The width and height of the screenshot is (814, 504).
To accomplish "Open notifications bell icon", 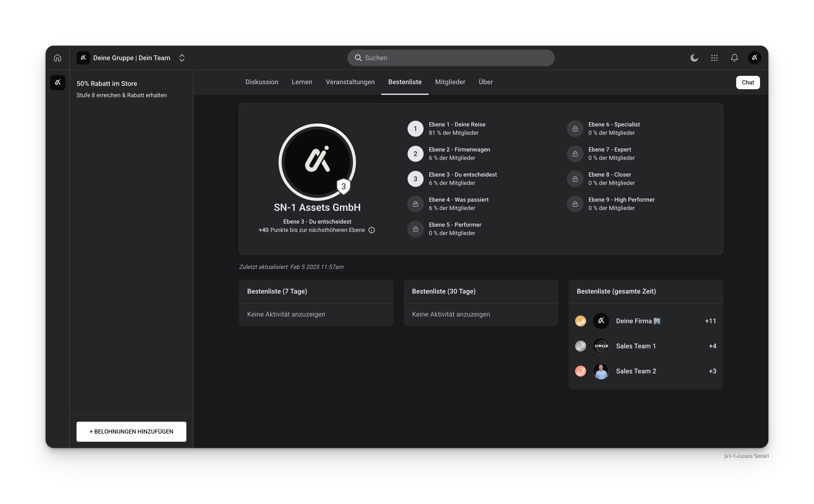I will (x=734, y=58).
